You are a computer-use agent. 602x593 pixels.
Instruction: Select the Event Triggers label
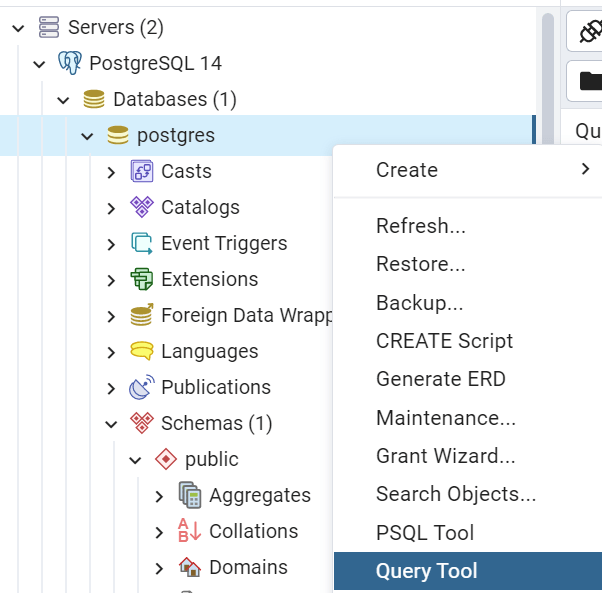coord(224,244)
